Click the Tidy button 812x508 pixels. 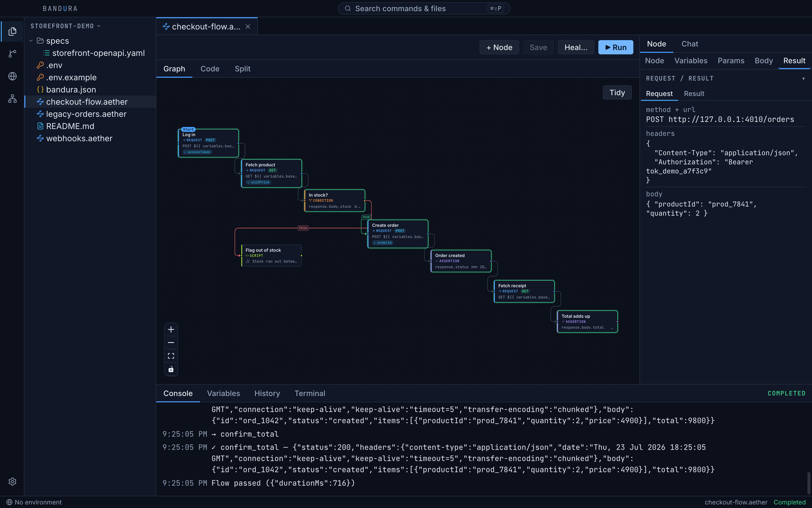617,92
